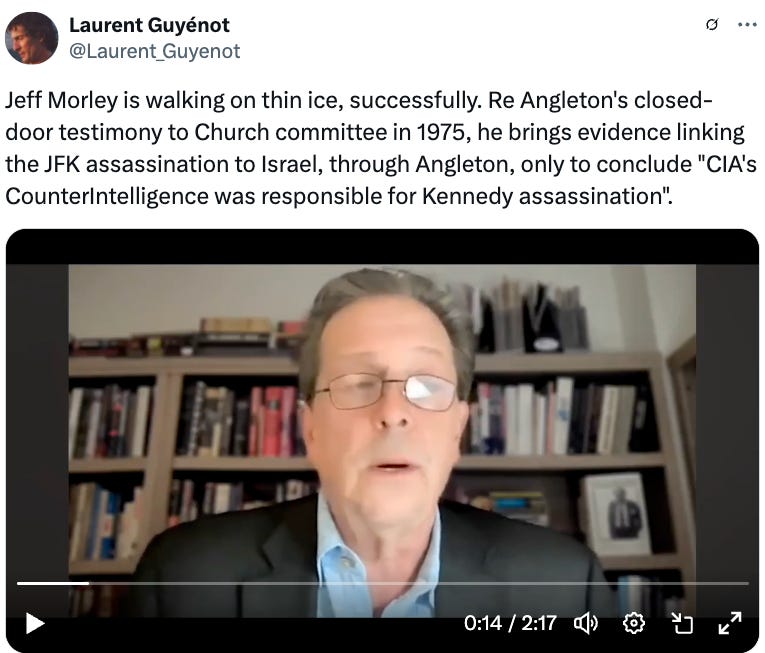Click the tweet text about Angleton's testimony
765x653 pixels.
tap(381, 148)
